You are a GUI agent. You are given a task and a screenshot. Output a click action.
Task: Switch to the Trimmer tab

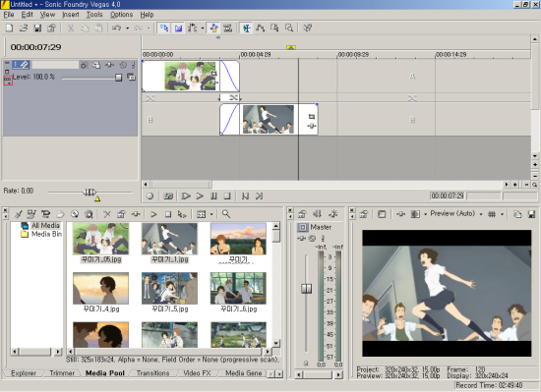(62, 373)
